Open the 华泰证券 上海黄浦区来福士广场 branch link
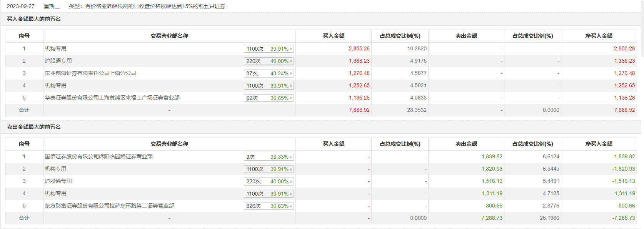 [112, 98]
